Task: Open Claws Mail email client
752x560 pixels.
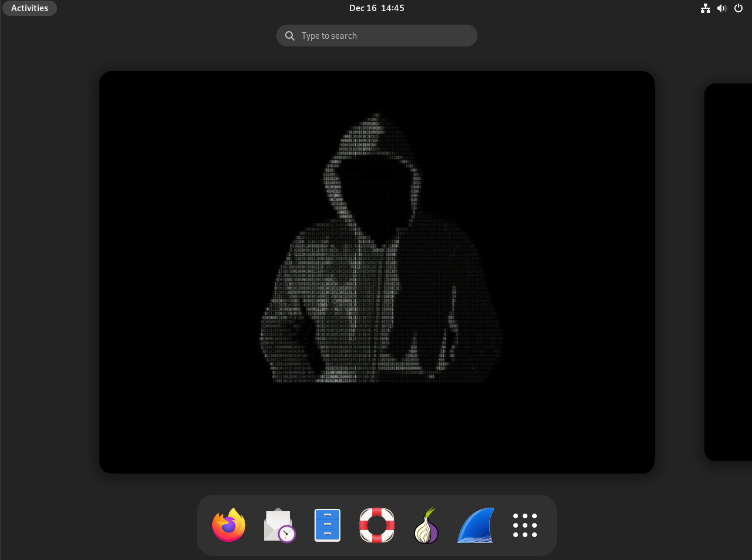Action: tap(278, 525)
